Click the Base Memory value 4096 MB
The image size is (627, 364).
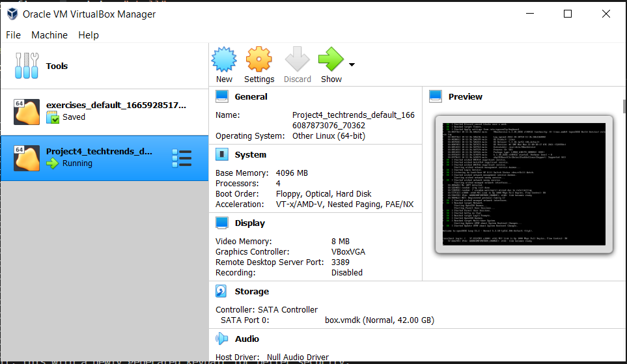[x=292, y=173]
